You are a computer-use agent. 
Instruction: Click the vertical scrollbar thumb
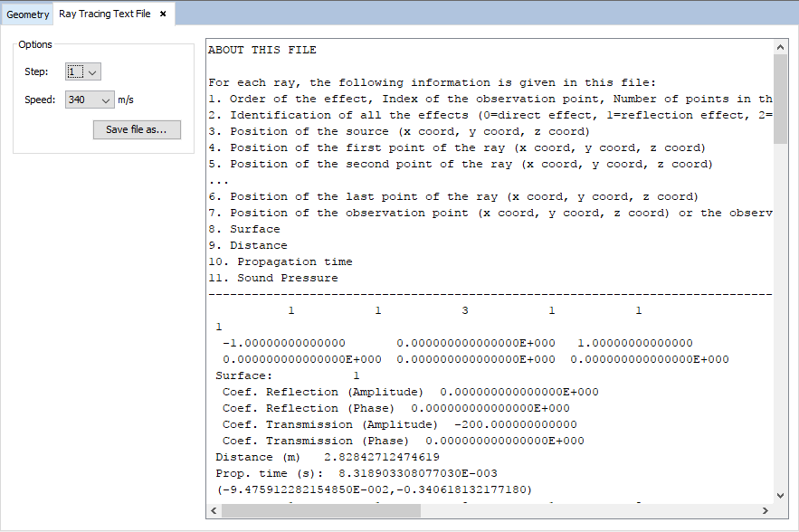[x=781, y=98]
